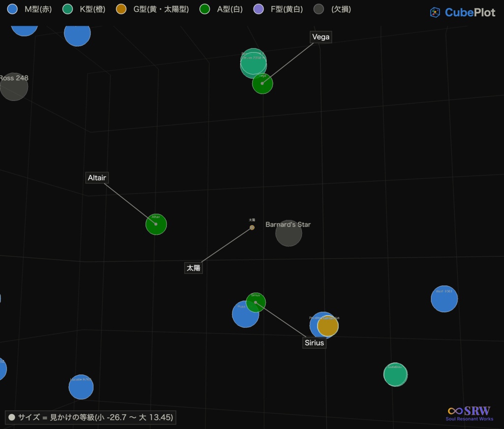Select the blue Lacaille star bubble
The width and height of the screenshot is (504, 429).
click(x=81, y=387)
